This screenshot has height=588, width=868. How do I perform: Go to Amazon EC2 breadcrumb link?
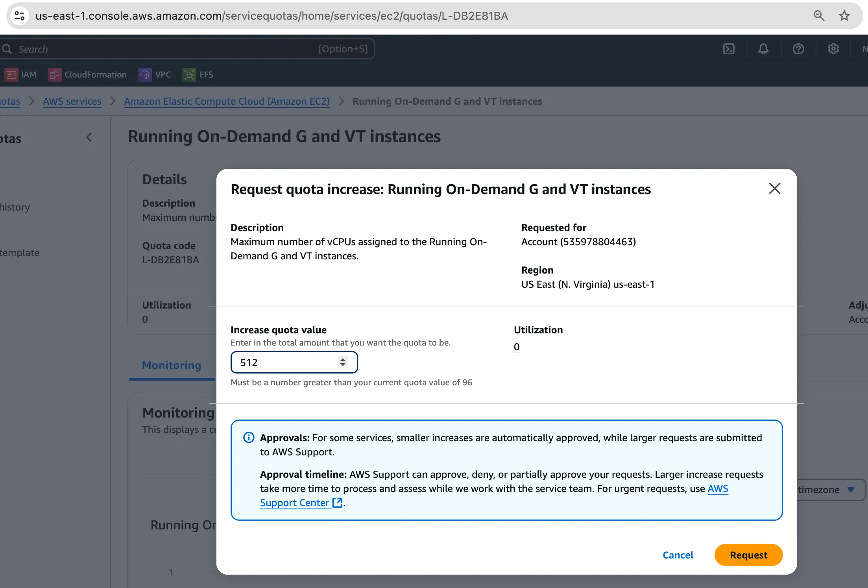pyautogui.click(x=227, y=101)
